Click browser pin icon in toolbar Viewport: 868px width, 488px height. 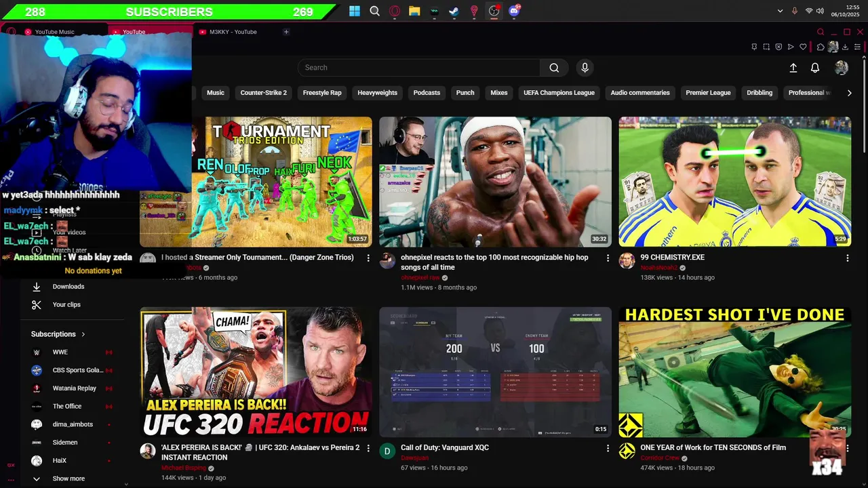754,47
